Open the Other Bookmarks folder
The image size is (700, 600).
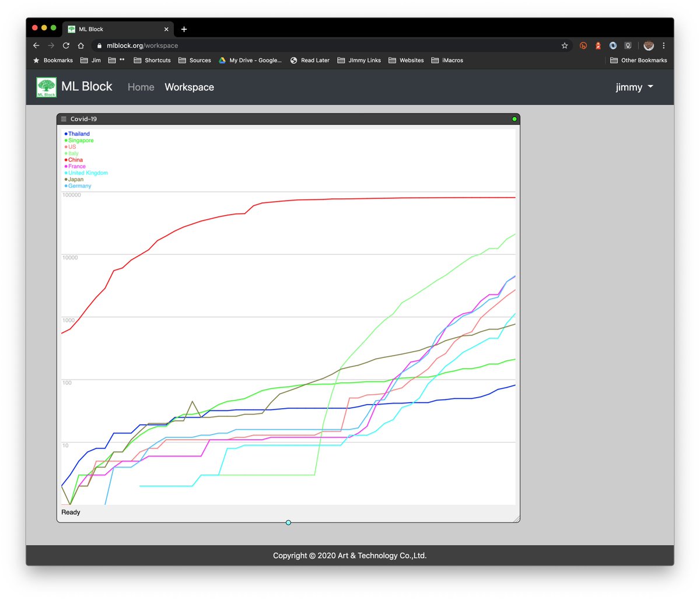pos(638,60)
